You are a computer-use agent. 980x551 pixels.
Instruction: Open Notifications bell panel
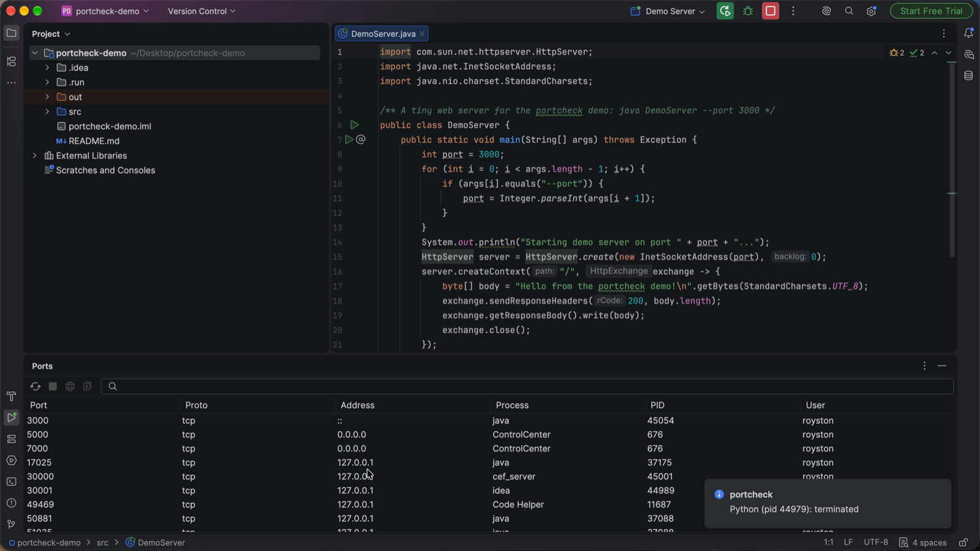968,33
